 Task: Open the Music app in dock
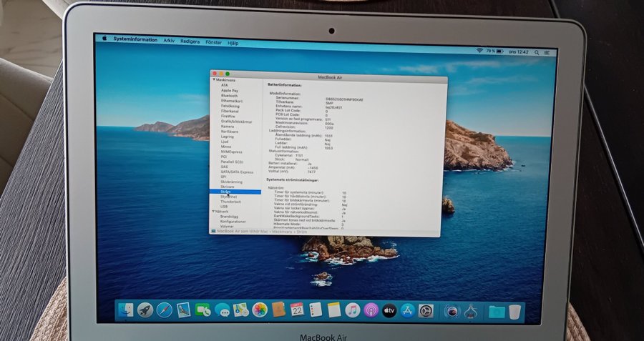coord(352,310)
